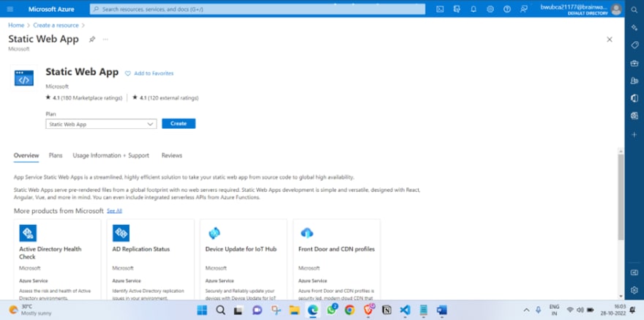Click Front Door and CDN profiles icon
The height and width of the screenshot is (320, 644).
307,233
